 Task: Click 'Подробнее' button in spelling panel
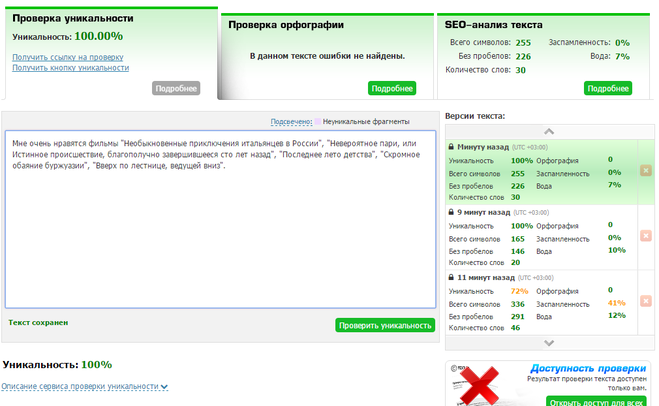(x=392, y=88)
